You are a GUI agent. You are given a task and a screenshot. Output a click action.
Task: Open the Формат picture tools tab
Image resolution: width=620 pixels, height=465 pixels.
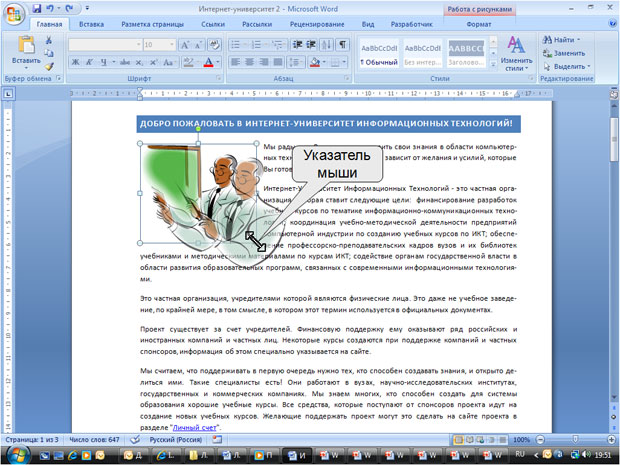pyautogui.click(x=478, y=24)
